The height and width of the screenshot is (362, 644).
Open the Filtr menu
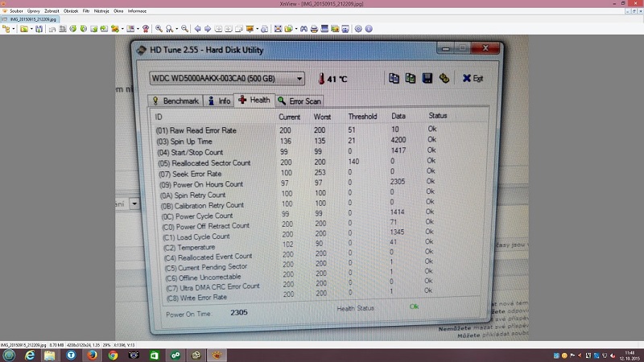click(x=86, y=11)
